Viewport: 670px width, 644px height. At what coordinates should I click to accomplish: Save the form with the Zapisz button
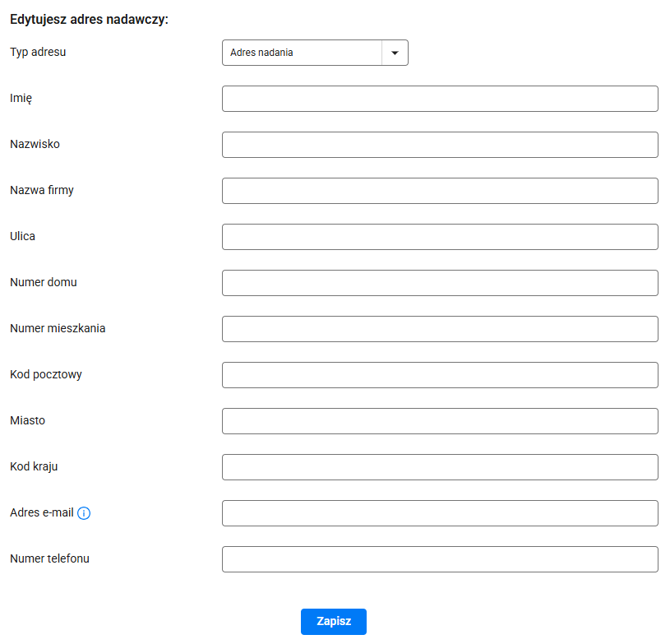[x=333, y=621]
